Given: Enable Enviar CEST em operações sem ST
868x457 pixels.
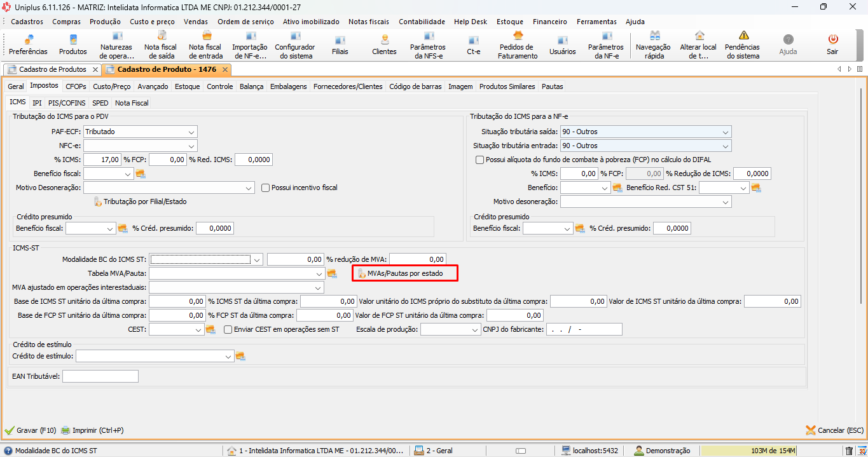Looking at the screenshot, I should pos(228,329).
